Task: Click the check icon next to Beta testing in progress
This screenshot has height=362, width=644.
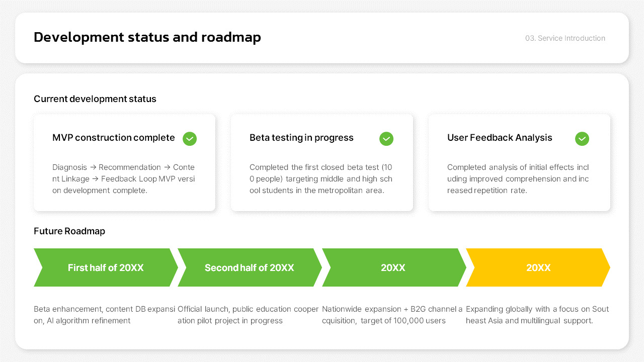Action: pyautogui.click(x=386, y=139)
